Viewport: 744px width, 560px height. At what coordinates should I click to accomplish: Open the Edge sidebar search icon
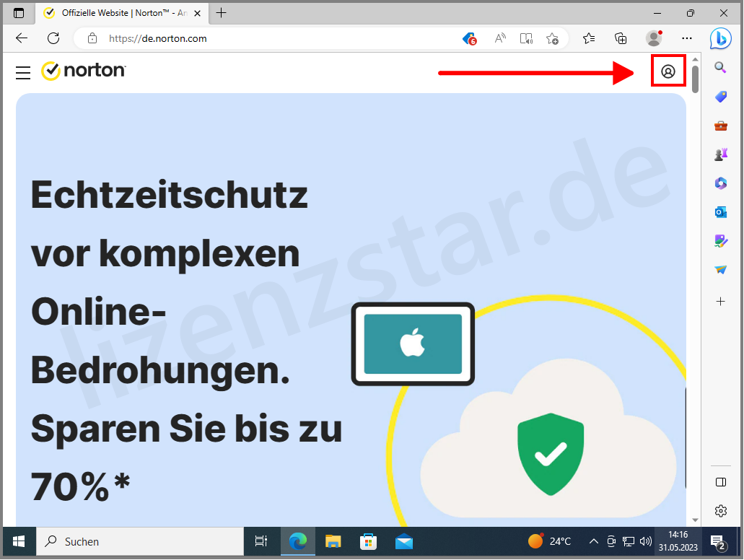pos(720,67)
